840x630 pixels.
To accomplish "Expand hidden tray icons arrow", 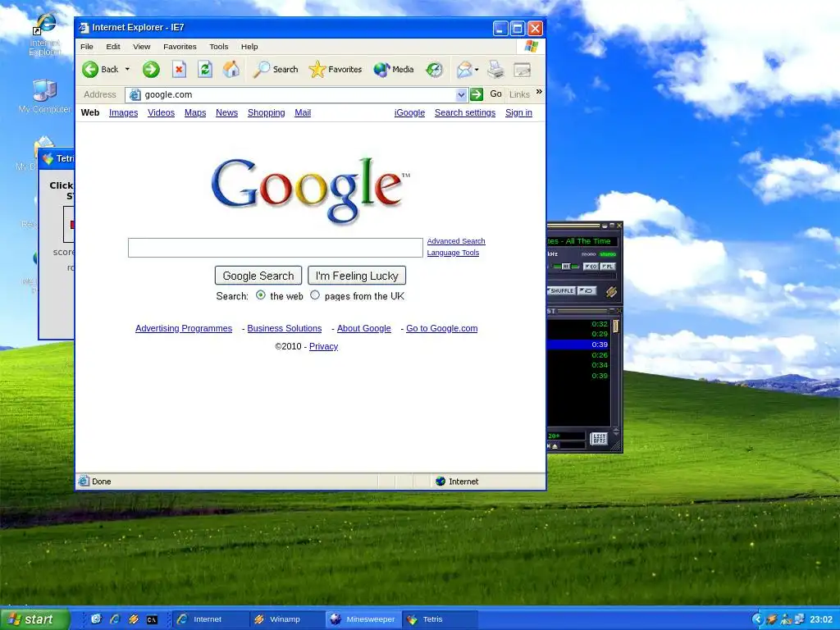I will [757, 619].
